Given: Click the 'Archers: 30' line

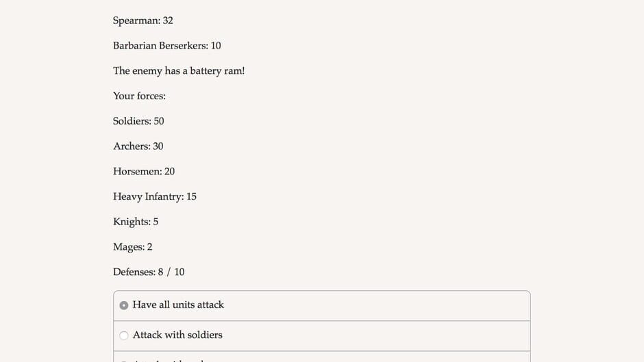Looking at the screenshot, I should click(138, 146).
